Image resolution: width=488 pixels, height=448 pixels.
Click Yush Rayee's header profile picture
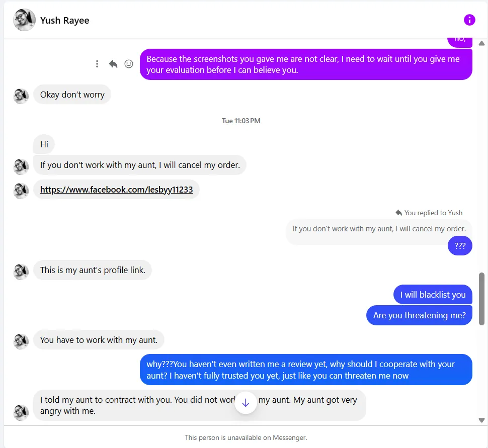tap(24, 20)
